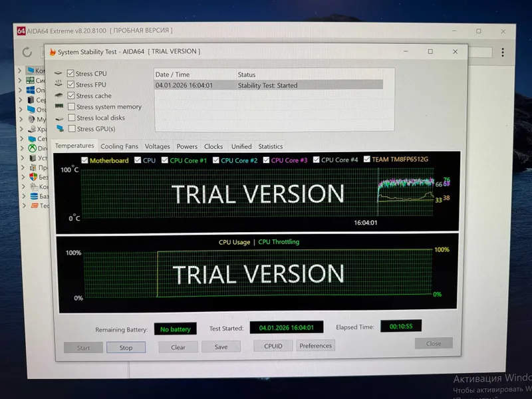Enable the Stress system memory checkbox
The height and width of the screenshot is (399, 532).
pyautogui.click(x=71, y=106)
